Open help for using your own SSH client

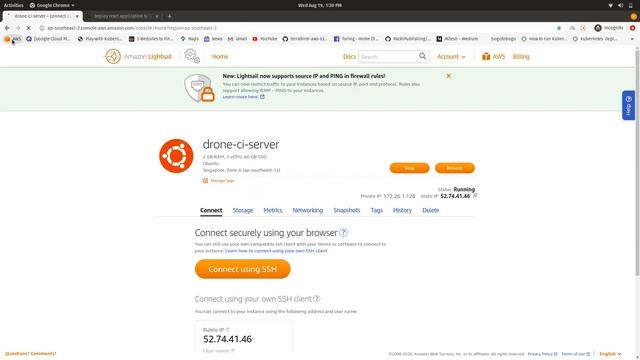tap(317, 299)
